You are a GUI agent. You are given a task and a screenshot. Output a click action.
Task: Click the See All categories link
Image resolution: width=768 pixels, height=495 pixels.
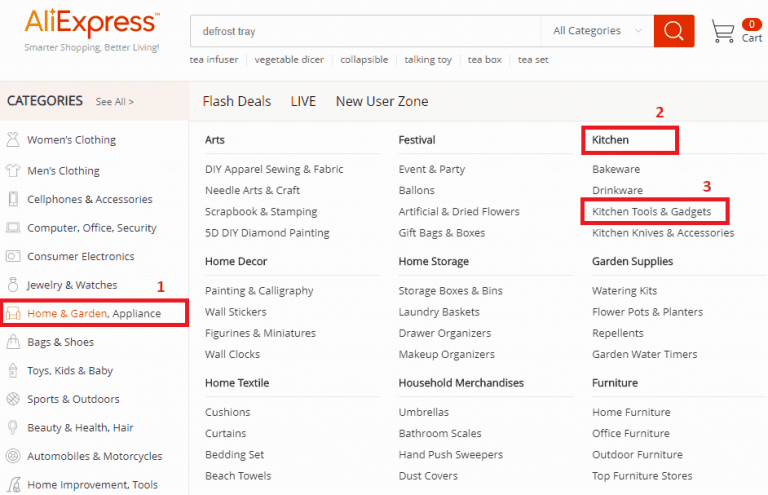pos(115,102)
